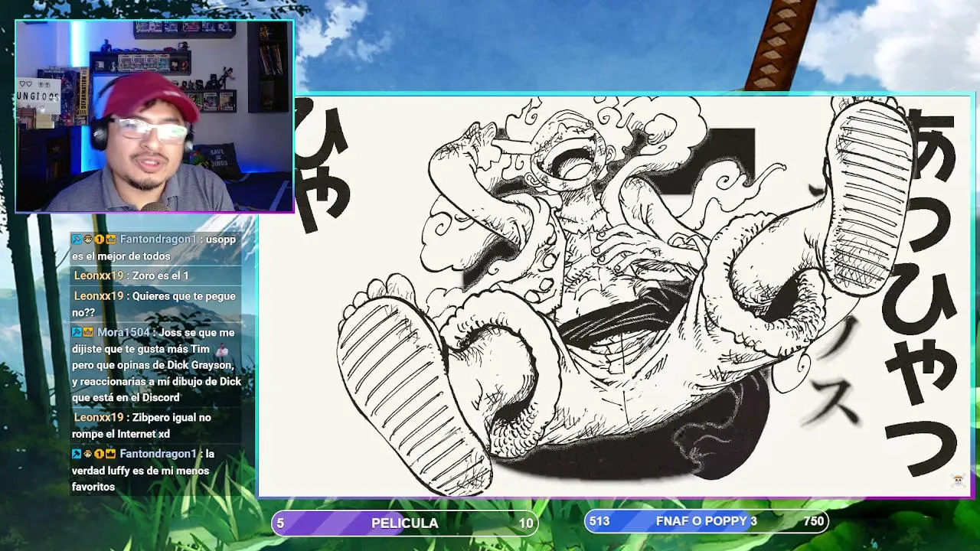Screen dimensions: 980x551
Task: Click the current value "5" on the PELICULA goal
Action: [281, 523]
